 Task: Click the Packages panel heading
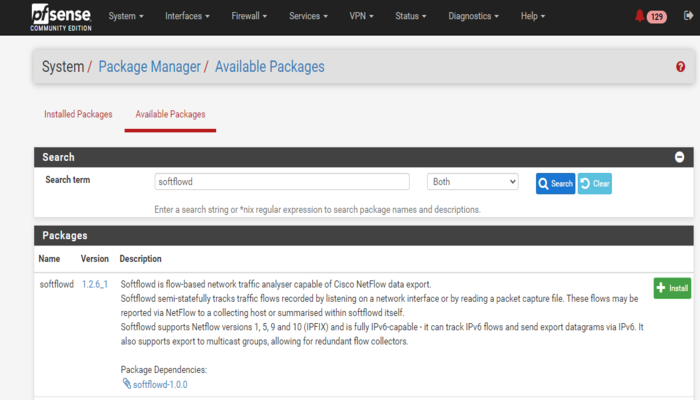pos(65,236)
